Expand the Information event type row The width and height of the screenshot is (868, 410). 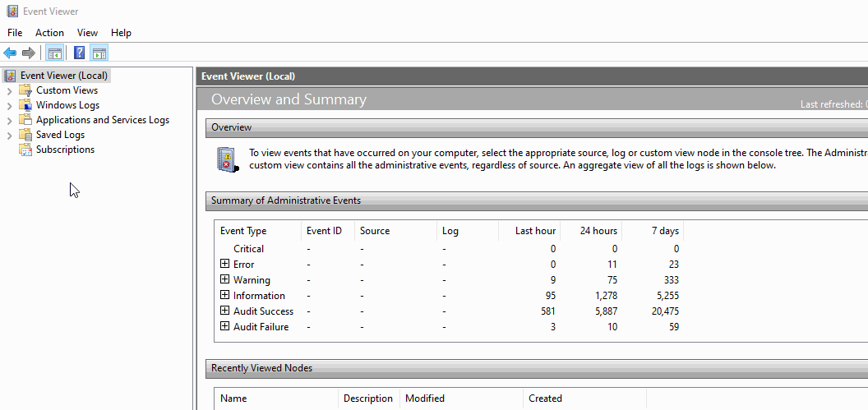tap(224, 295)
